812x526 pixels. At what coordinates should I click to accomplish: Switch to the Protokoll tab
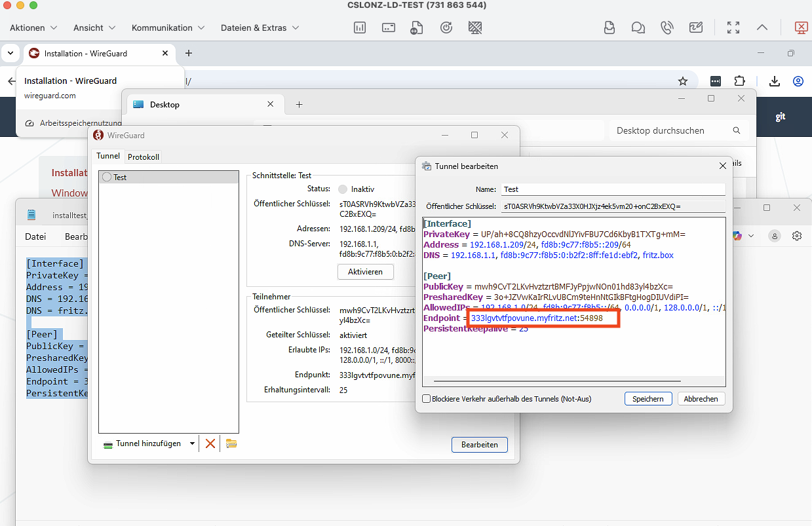tap(144, 157)
